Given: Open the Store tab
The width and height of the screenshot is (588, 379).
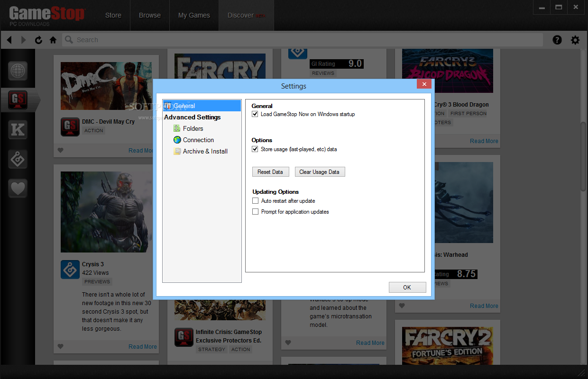Looking at the screenshot, I should point(113,15).
